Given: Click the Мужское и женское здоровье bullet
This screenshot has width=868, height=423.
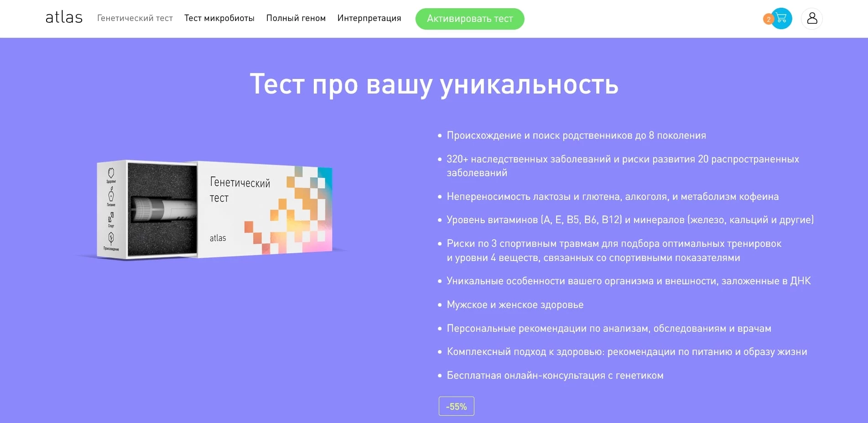Looking at the screenshot, I should point(515,304).
